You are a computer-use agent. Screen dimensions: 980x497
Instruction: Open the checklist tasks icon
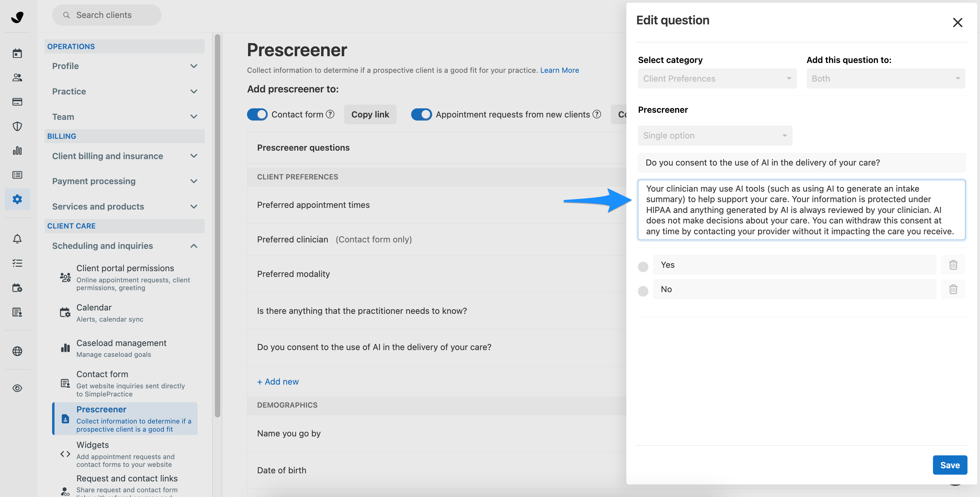(17, 263)
